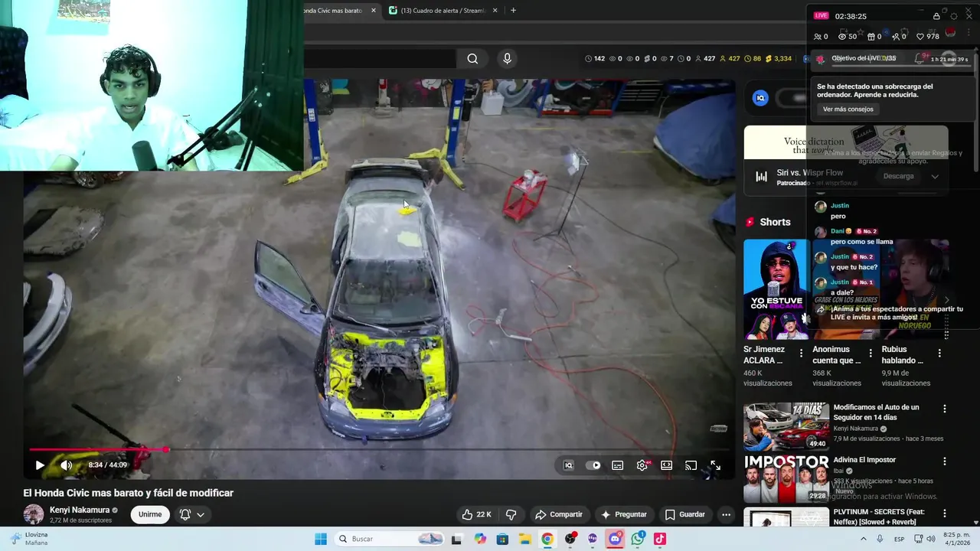Save video with the Guardar button
The image size is (980, 551).
point(685,514)
